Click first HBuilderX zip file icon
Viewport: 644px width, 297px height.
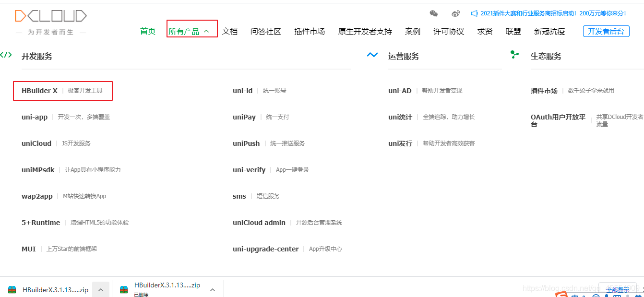click(12, 289)
